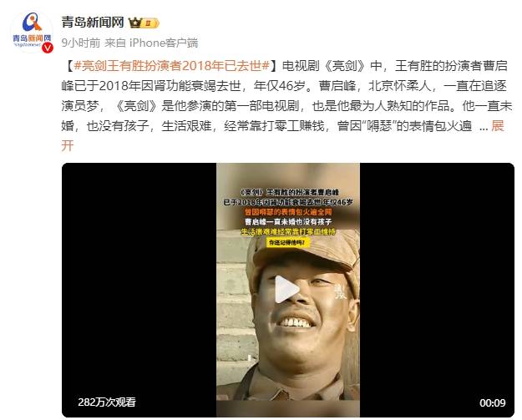Image resolution: width=522 pixels, height=420 pixels.
Task: Click the red 曾因嘚瑟的表情包火遍全网 caption
Action: coord(288,212)
